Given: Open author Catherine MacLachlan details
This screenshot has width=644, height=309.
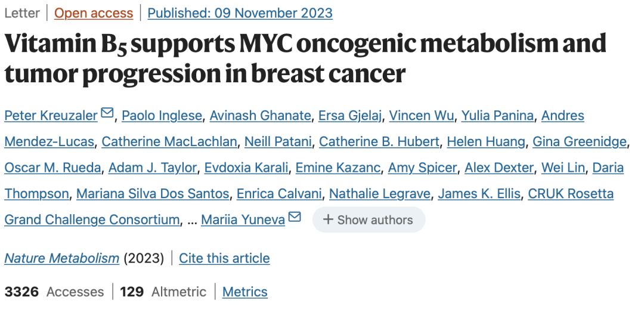Looking at the screenshot, I should click(x=170, y=142).
